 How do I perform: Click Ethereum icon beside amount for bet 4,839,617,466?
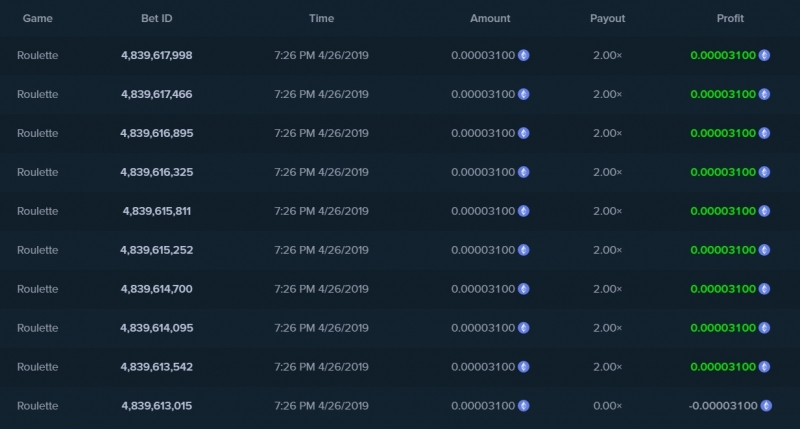point(523,94)
